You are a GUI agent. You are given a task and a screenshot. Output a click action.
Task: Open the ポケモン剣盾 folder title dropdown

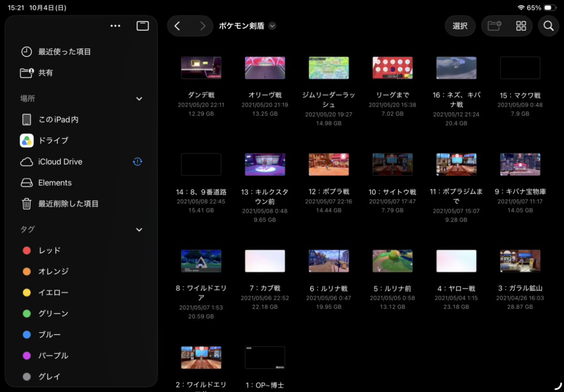tap(272, 26)
